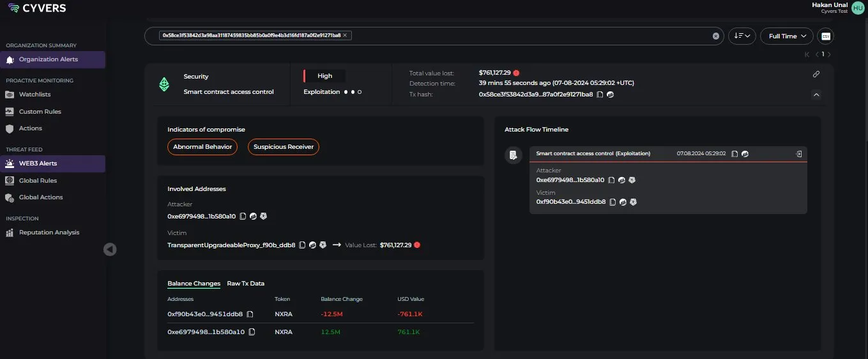Click the alert permalink chain icon
This screenshot has width=868, height=359.
(816, 74)
